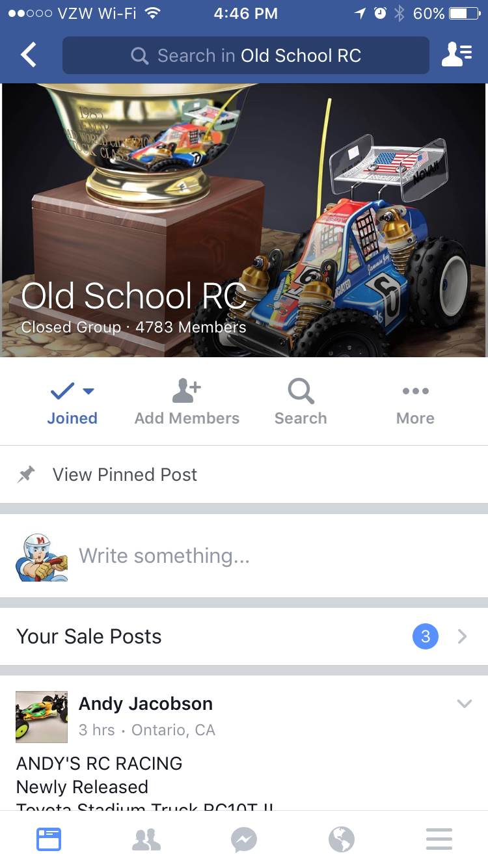
Task: Open News Feed tab icon
Action: click(x=49, y=839)
